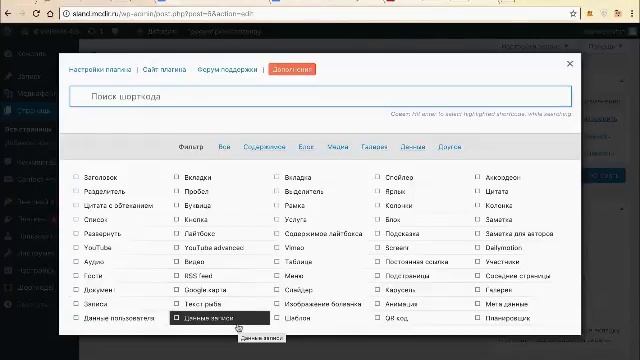Filter shortcodes by Галерея category

[374, 147]
